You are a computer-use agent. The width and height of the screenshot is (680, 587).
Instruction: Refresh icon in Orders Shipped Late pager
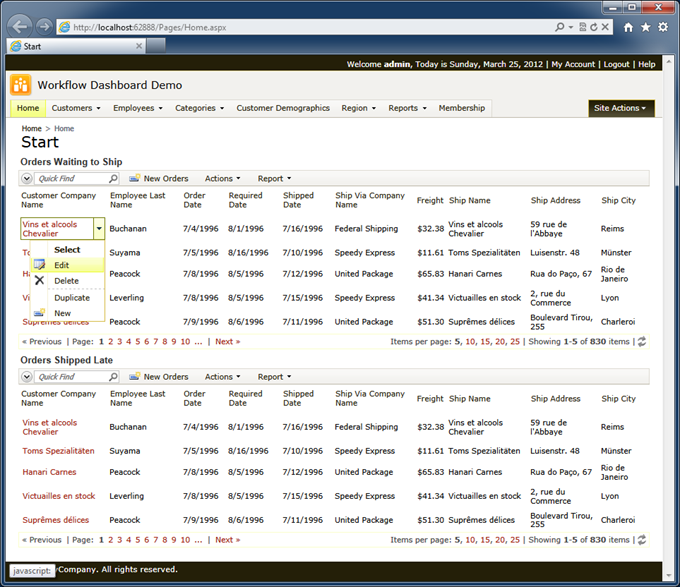click(642, 540)
